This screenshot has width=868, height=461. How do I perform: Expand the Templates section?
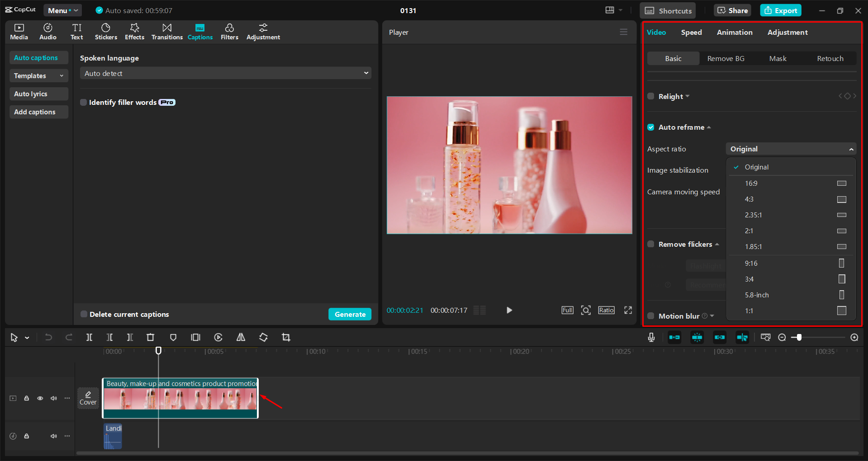tap(38, 76)
